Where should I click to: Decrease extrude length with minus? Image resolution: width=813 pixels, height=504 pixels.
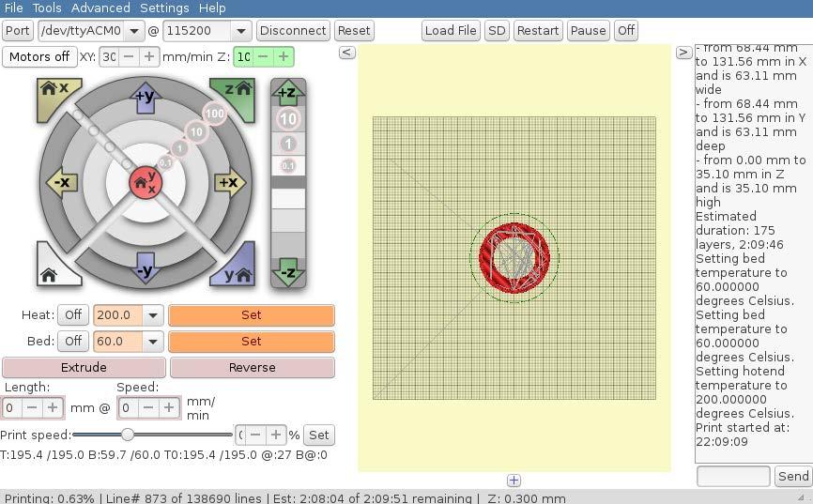click(x=32, y=408)
